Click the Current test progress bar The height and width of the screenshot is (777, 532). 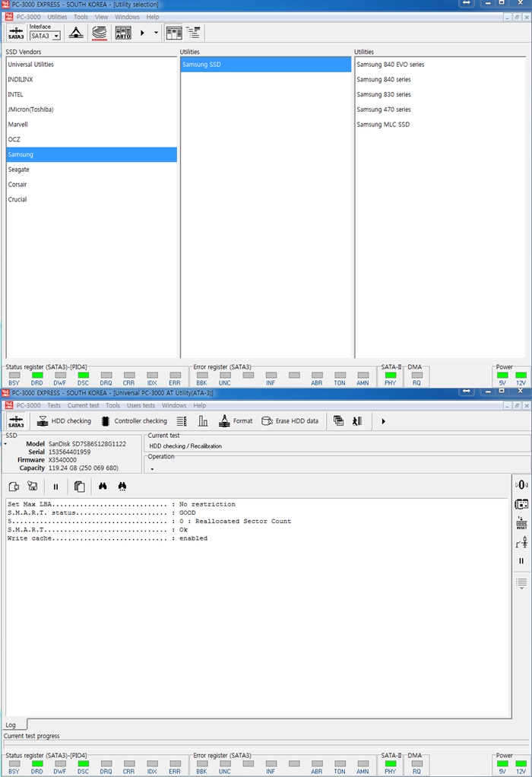(265, 744)
